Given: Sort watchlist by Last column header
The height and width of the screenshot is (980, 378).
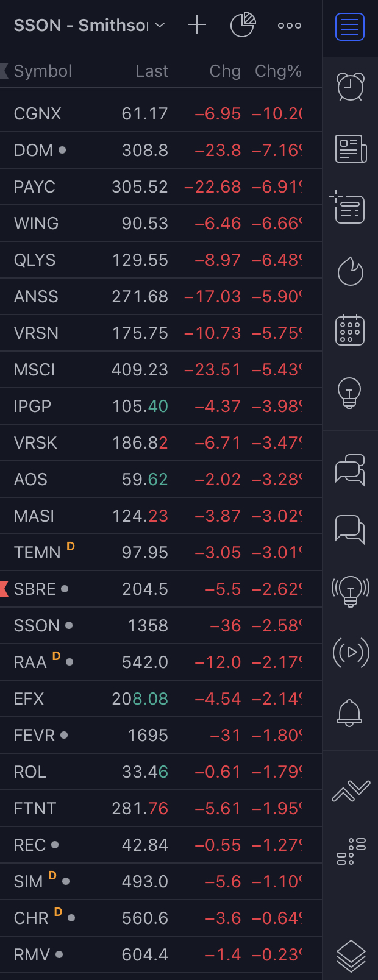Looking at the screenshot, I should click(151, 71).
